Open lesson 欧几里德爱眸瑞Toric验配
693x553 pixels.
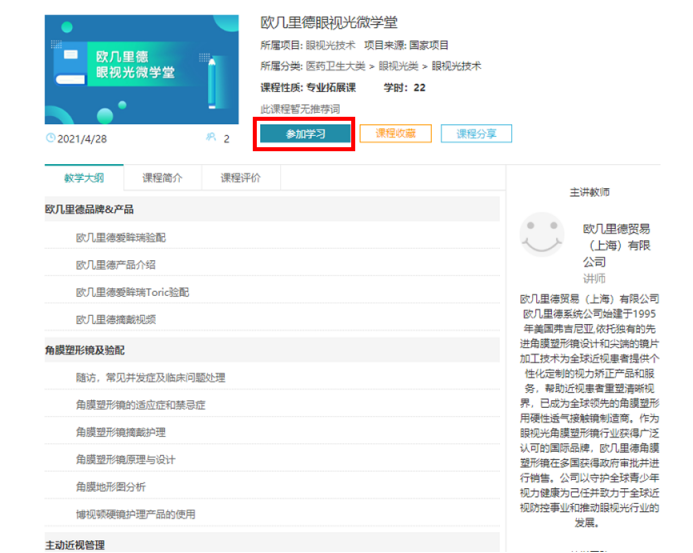(x=132, y=292)
